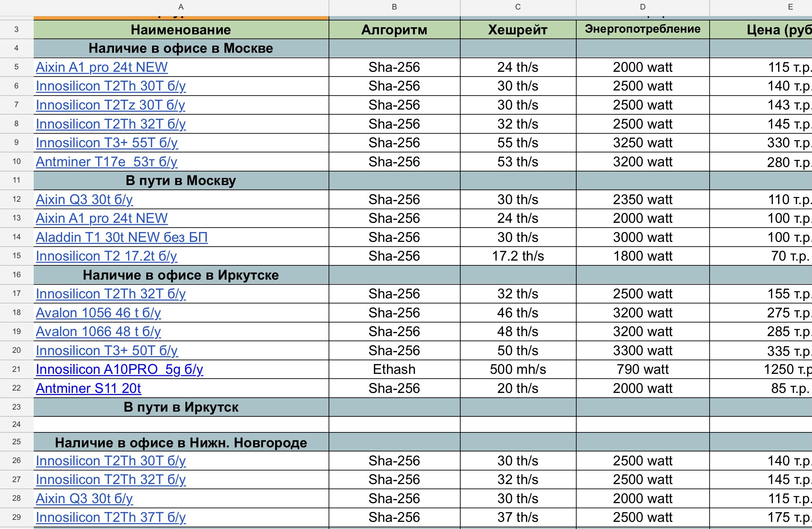Select the 1800 watt cell
The height and width of the screenshot is (529, 812).
click(x=643, y=256)
